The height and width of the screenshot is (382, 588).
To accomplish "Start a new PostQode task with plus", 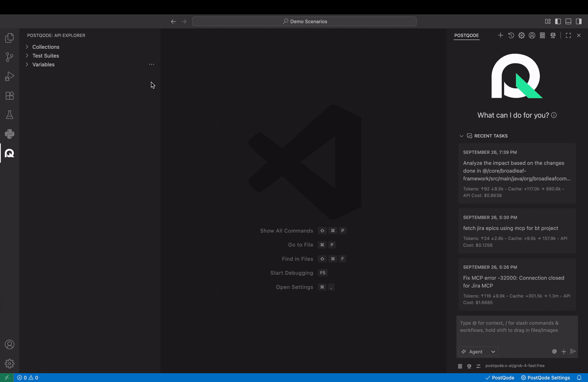I will click(x=500, y=36).
